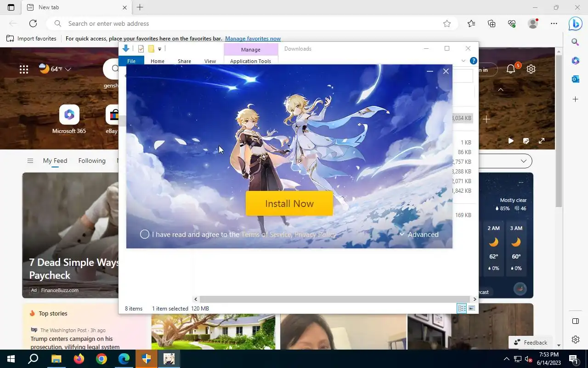Switch Explorer to details view
The height and width of the screenshot is (368, 588).
tap(462, 308)
